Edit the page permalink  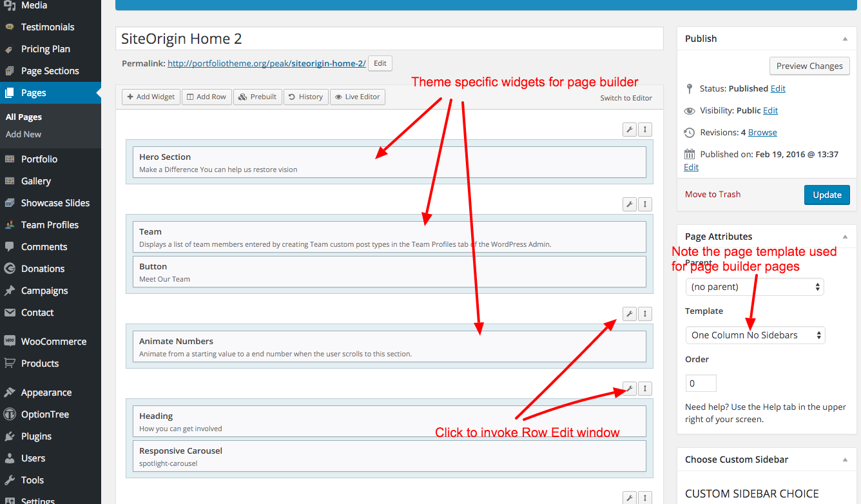[380, 63]
